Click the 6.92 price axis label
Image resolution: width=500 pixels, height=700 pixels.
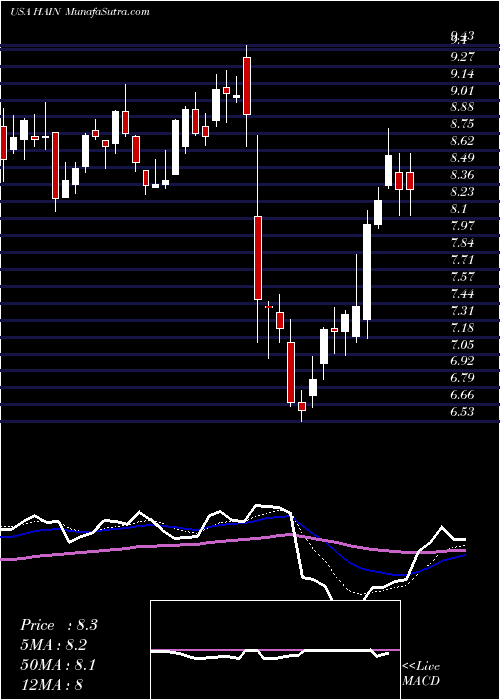pyautogui.click(x=462, y=361)
